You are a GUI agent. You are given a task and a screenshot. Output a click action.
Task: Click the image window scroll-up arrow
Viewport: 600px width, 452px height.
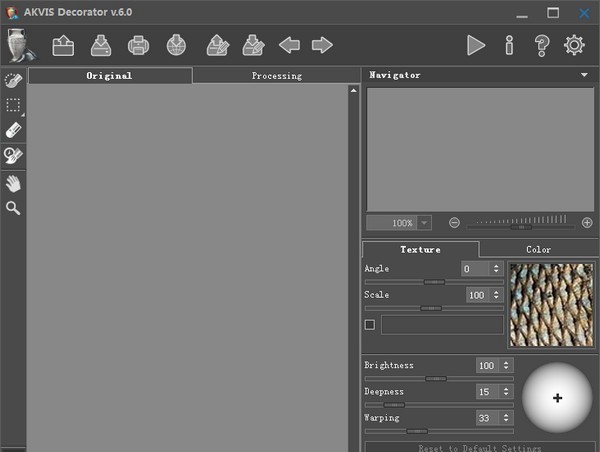pyautogui.click(x=354, y=91)
